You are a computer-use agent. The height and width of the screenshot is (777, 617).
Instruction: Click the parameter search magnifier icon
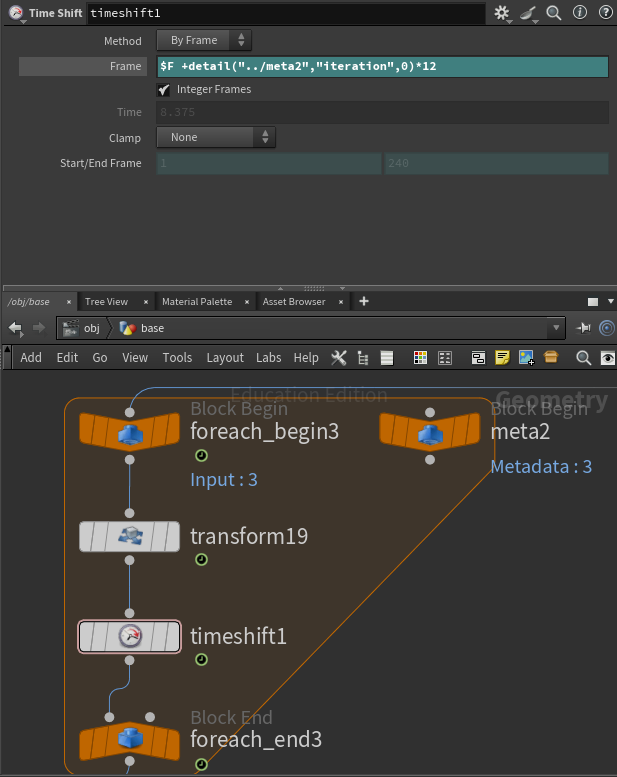click(x=553, y=13)
